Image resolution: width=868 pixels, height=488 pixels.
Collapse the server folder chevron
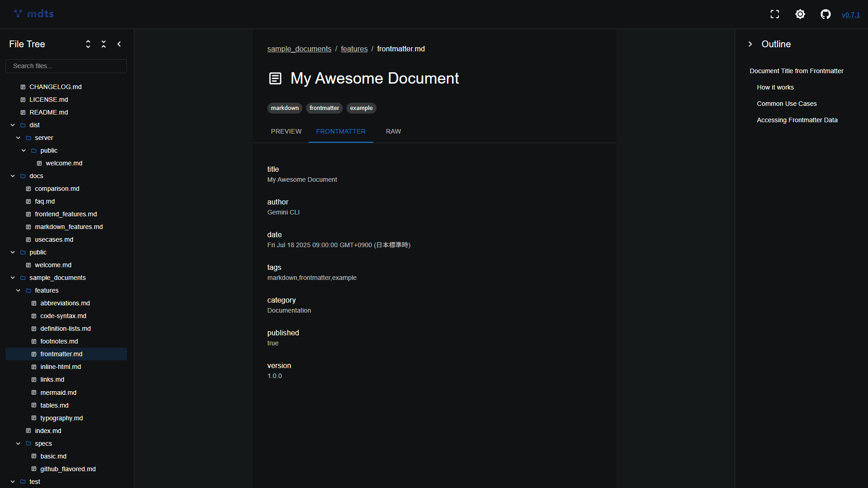pos(18,138)
